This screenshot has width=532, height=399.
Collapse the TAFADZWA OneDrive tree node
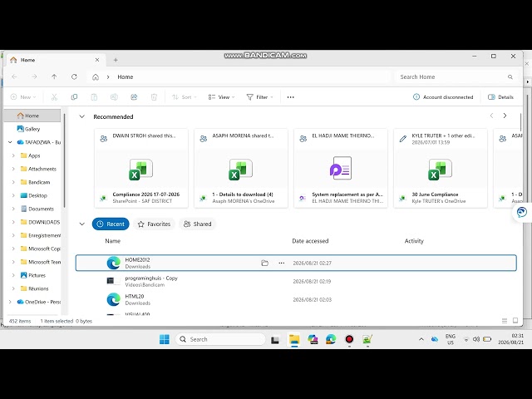tap(10, 142)
